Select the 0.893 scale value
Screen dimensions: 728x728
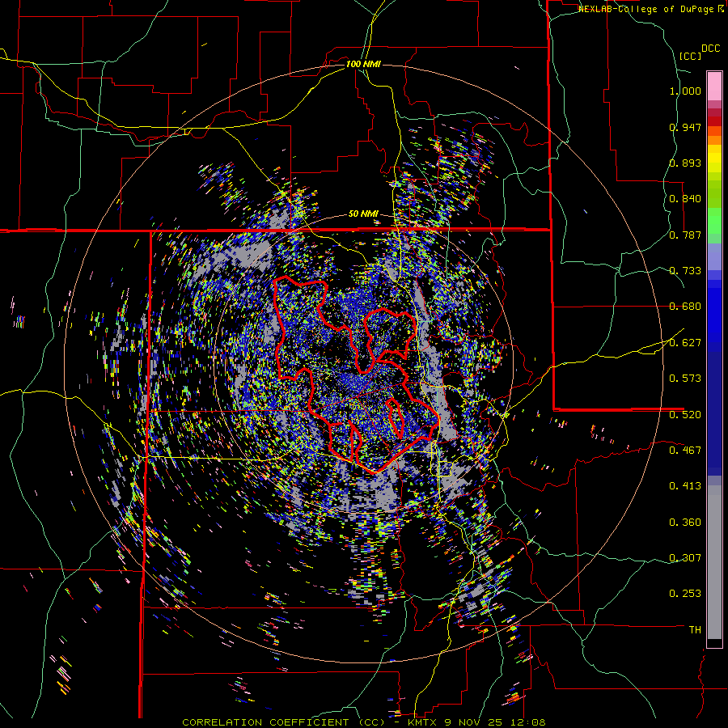coord(685,163)
